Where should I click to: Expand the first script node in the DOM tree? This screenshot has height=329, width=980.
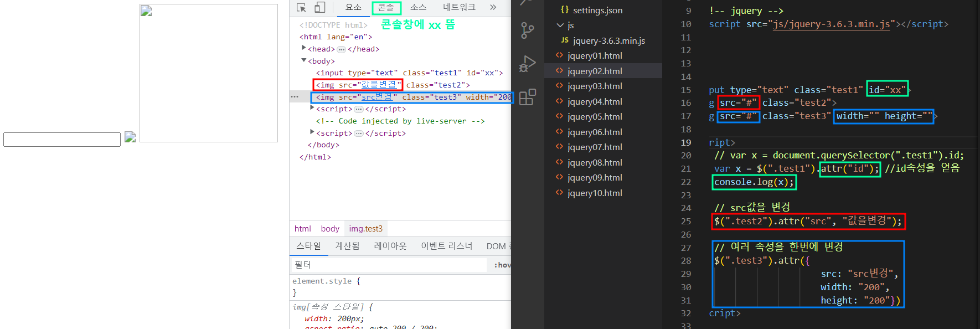[x=312, y=108]
